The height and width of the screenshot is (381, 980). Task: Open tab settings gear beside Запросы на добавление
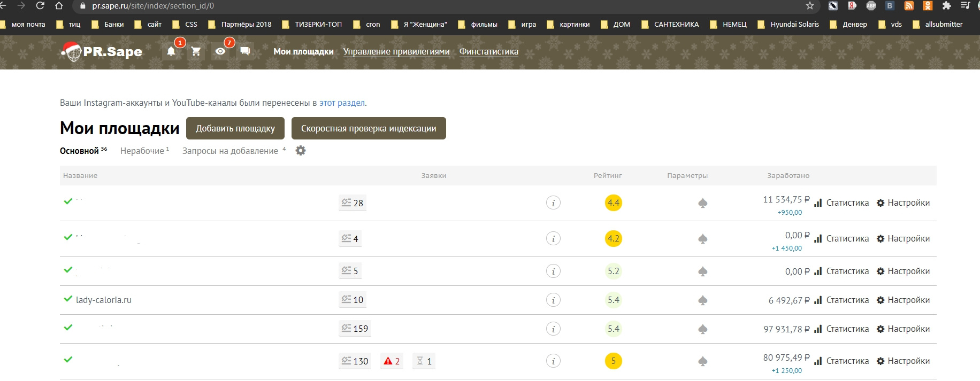tap(301, 151)
